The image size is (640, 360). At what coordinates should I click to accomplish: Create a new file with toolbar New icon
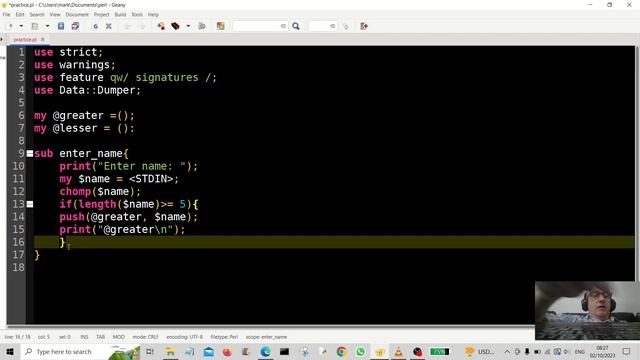click(x=9, y=26)
